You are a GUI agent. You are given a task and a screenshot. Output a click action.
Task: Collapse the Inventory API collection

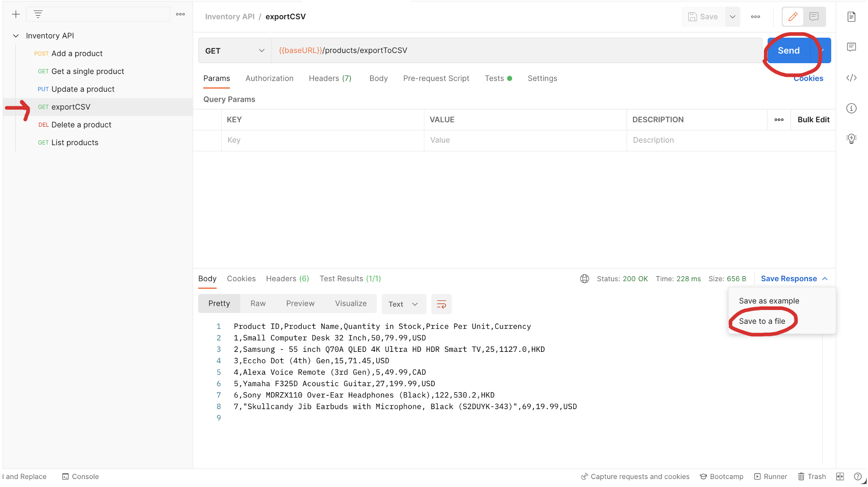16,36
